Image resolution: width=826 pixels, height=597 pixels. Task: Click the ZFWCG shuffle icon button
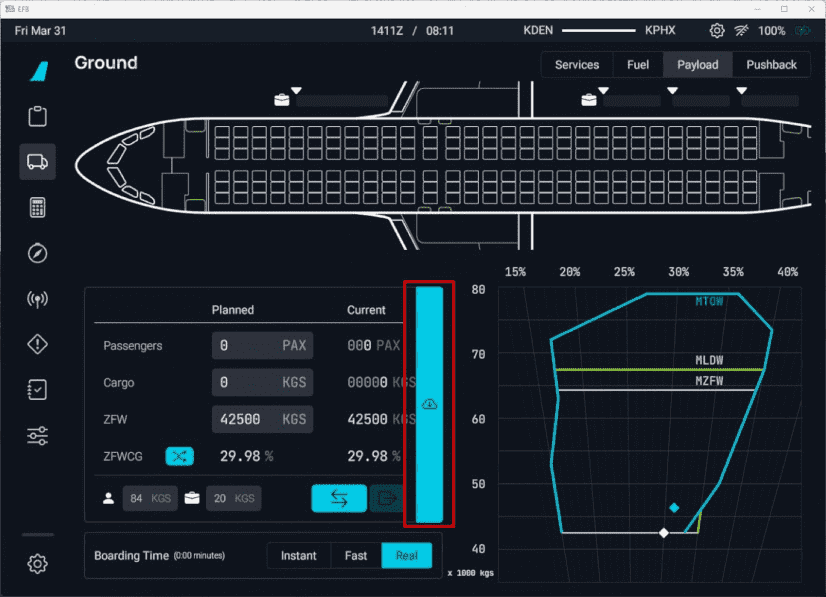pyautogui.click(x=179, y=456)
